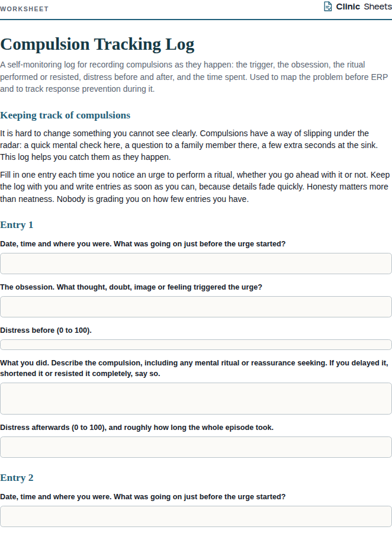This screenshot has width=392, height=533.
Task: Click the 'Distress before (0 to 100)' label
Action: (x=46, y=330)
